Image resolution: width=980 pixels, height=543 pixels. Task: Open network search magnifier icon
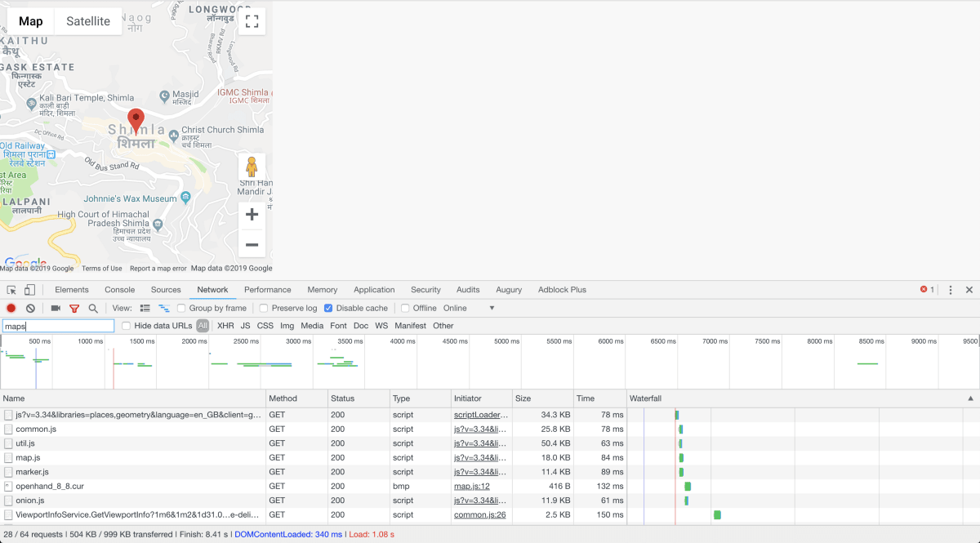[x=93, y=308]
